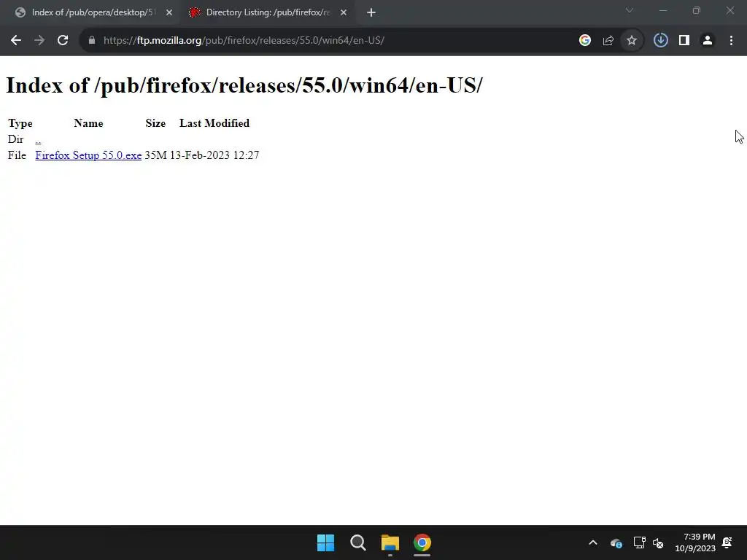This screenshot has height=560, width=747.
Task: Click the Google icon in address bar
Action: click(x=585, y=41)
